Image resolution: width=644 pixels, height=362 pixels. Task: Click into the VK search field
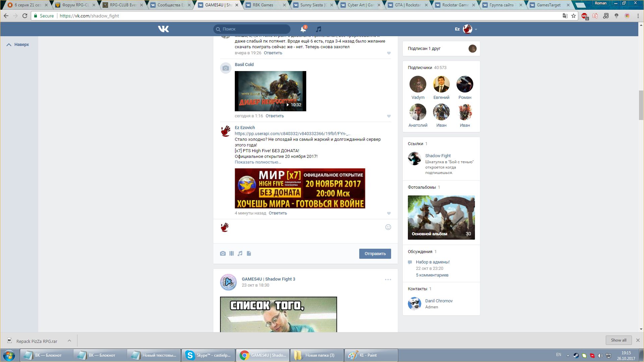[252, 29]
